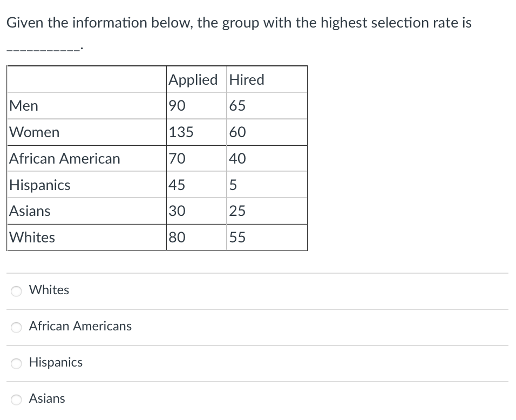
Task: Click the Men row label
Action: [24, 106]
